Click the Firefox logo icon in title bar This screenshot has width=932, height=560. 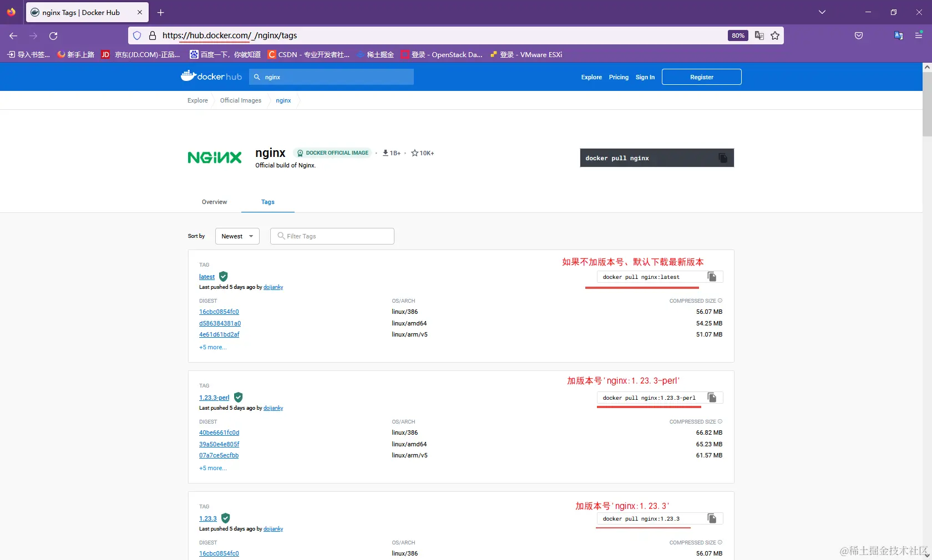tap(11, 12)
